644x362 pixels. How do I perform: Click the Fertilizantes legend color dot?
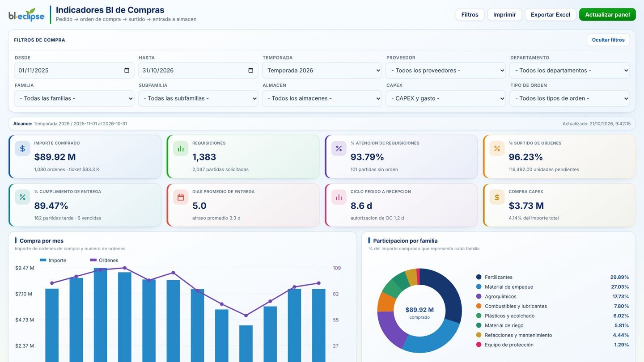pos(479,277)
